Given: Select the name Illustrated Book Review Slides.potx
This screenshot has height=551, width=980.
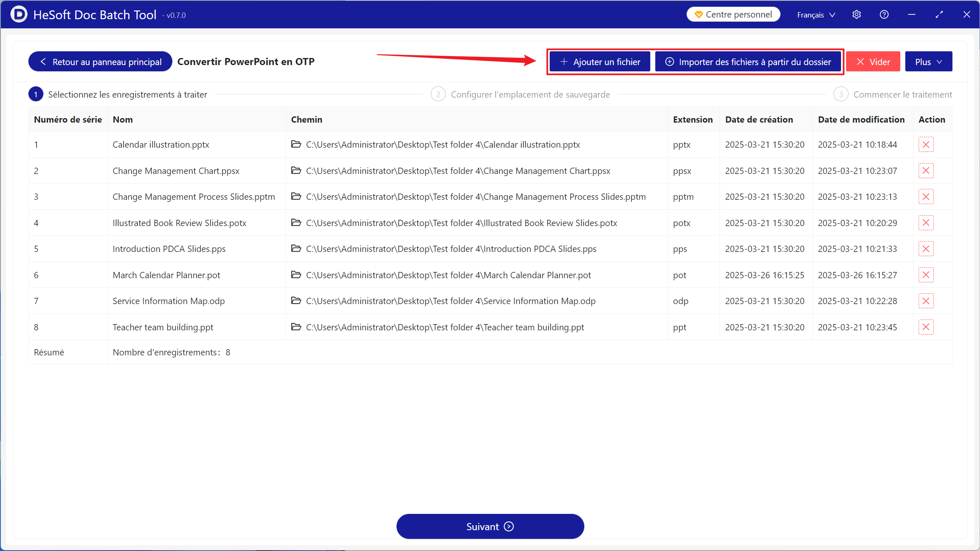Looking at the screenshot, I should point(179,223).
